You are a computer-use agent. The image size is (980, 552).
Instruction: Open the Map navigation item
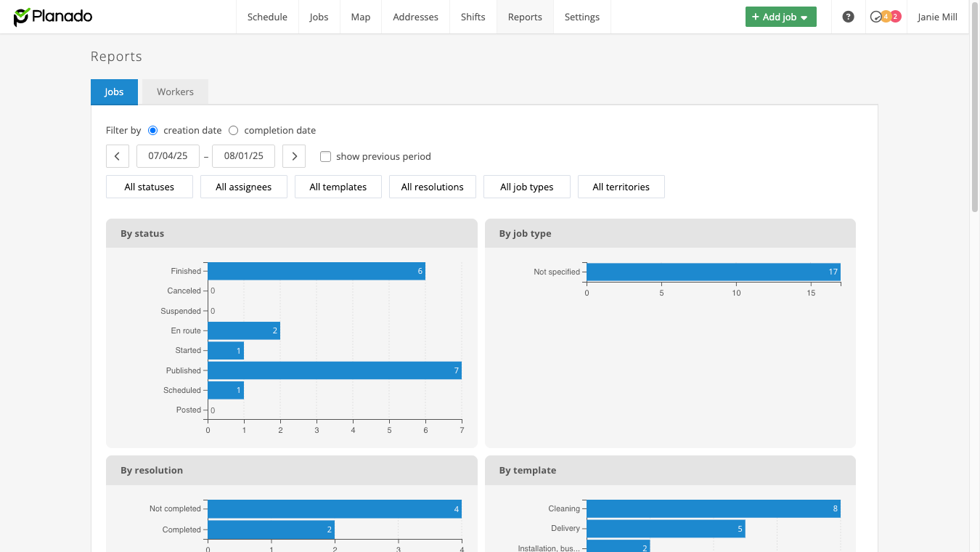361,17
